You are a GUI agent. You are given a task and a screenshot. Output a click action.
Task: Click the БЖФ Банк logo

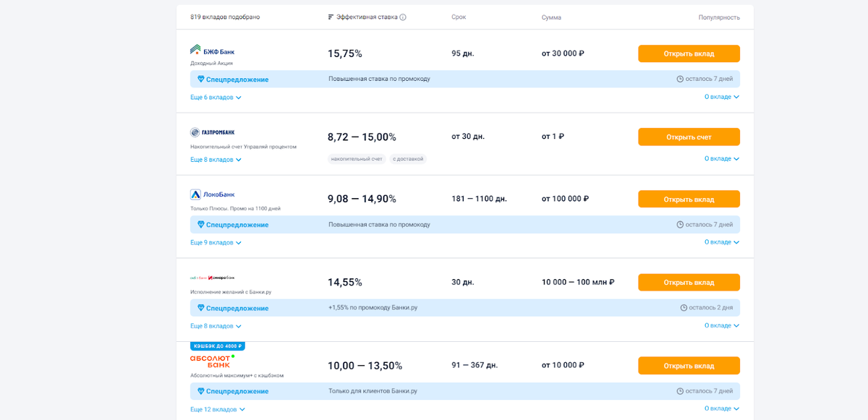(213, 51)
